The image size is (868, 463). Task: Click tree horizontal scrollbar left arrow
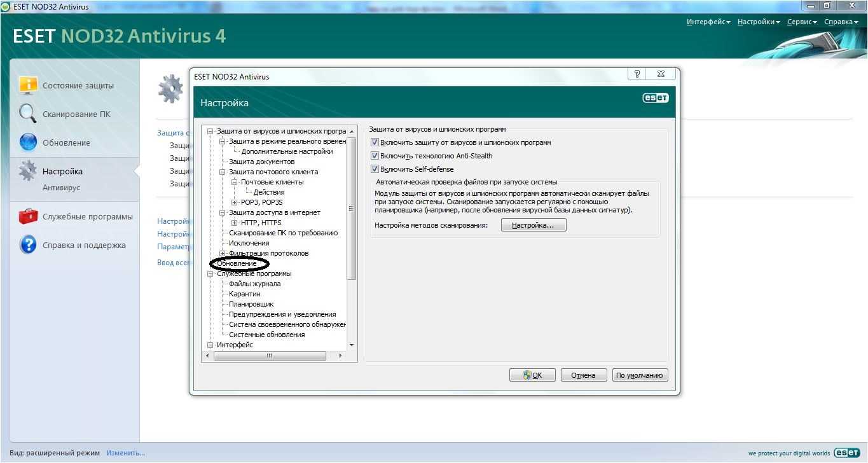point(208,356)
